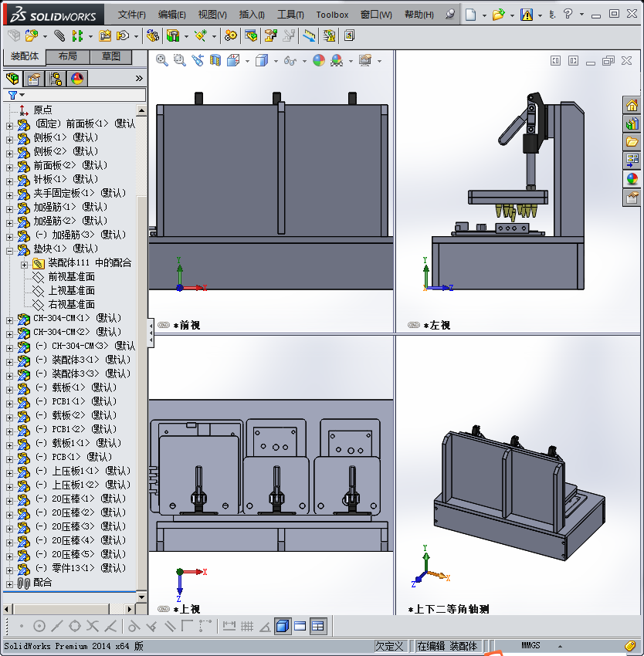Screen dimensions: 644x656
Task: Open the 工具(T) menu
Action: [x=290, y=15]
